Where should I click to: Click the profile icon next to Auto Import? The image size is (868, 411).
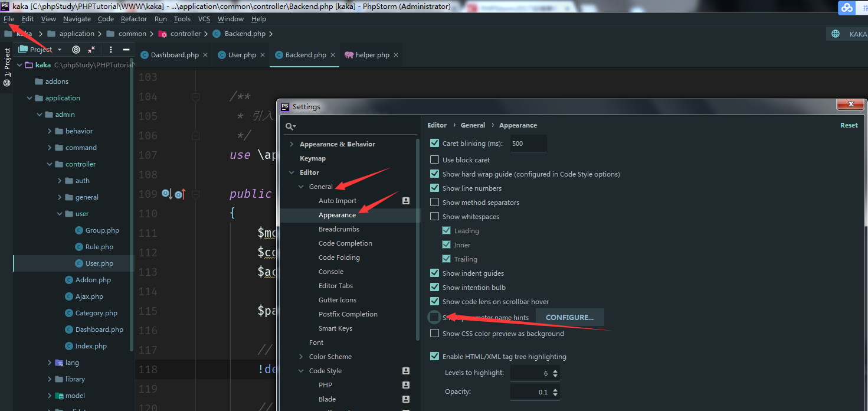pyautogui.click(x=406, y=201)
